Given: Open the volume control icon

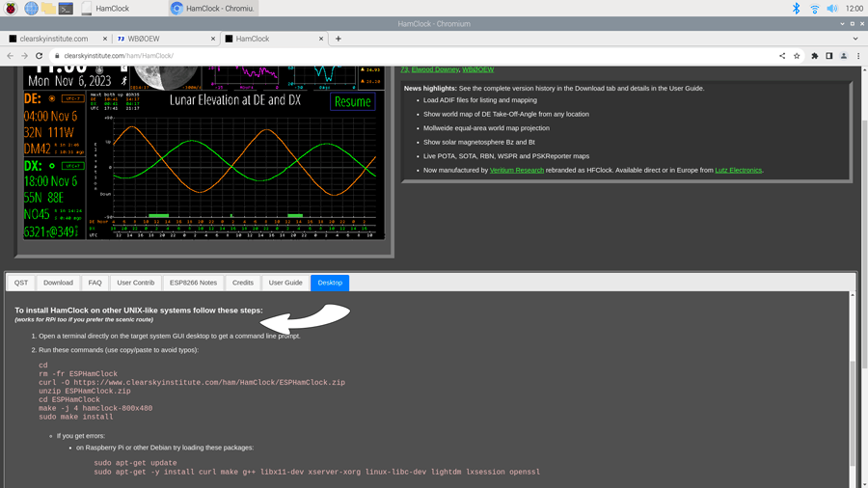Looking at the screenshot, I should coord(832,9).
